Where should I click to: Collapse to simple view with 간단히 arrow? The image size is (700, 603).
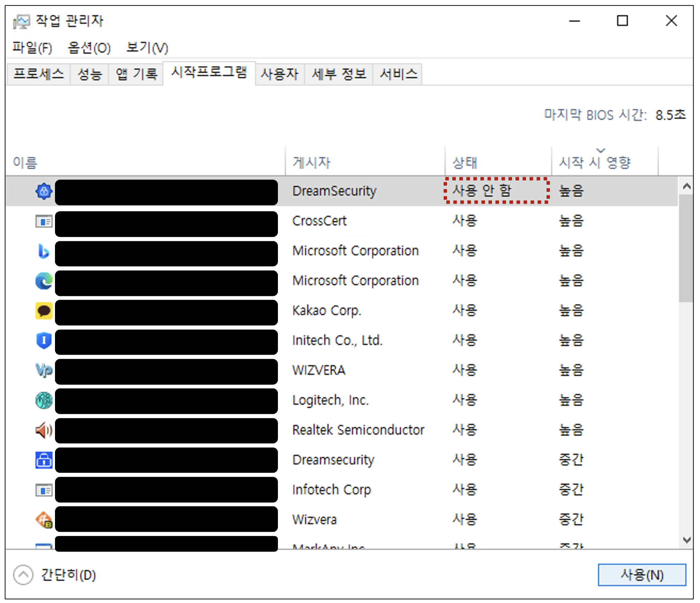(x=23, y=575)
